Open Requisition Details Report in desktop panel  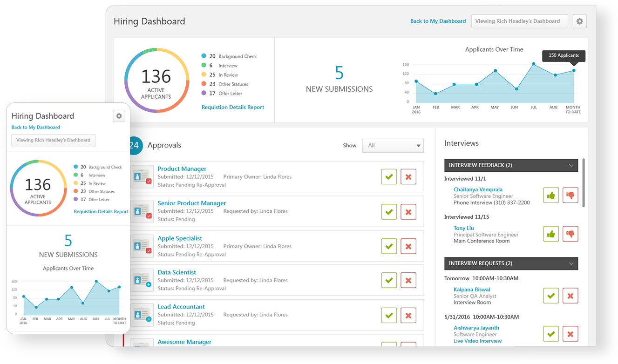pos(232,108)
